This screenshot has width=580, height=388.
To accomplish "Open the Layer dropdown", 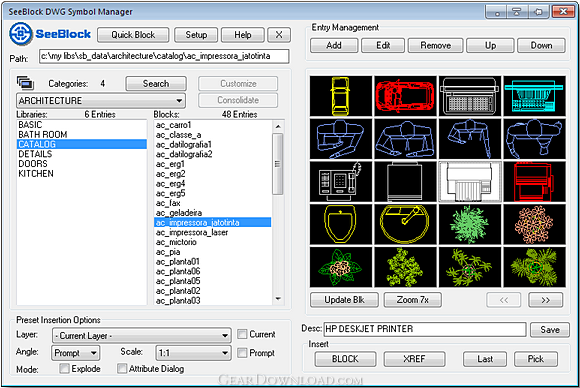I will (x=142, y=335).
